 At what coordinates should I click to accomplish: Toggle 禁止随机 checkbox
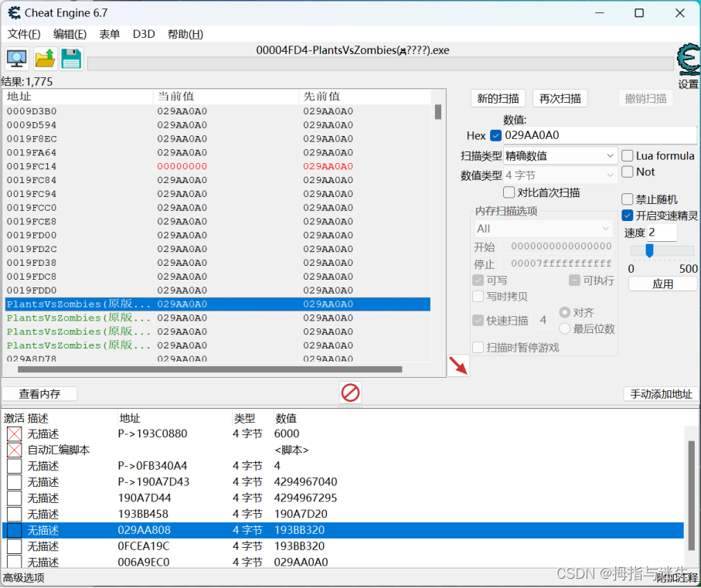pos(628,199)
